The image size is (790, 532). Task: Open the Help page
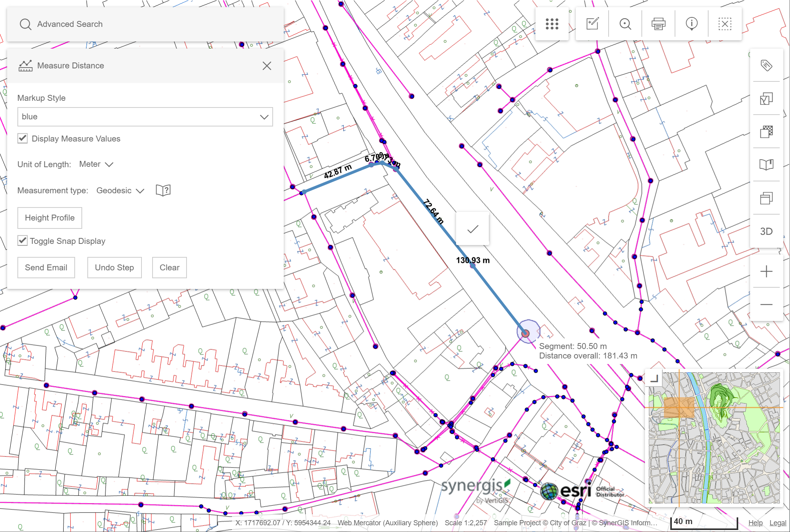pos(755,523)
